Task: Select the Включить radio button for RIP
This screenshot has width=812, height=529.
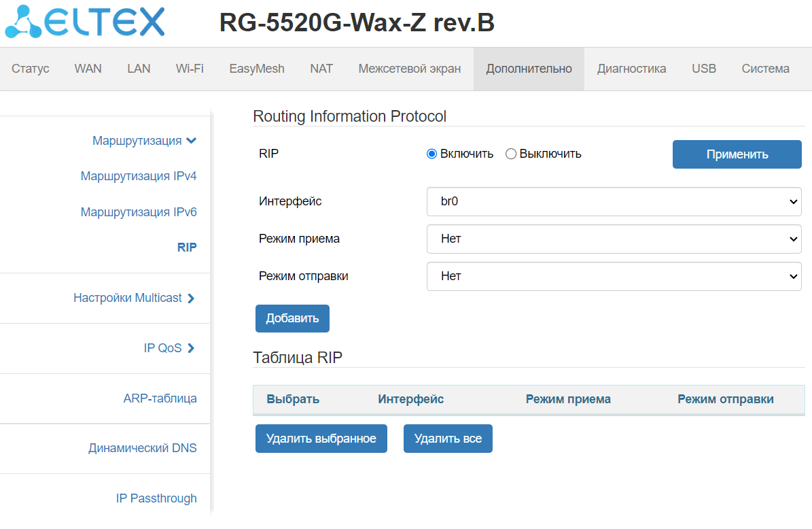Action: click(431, 154)
